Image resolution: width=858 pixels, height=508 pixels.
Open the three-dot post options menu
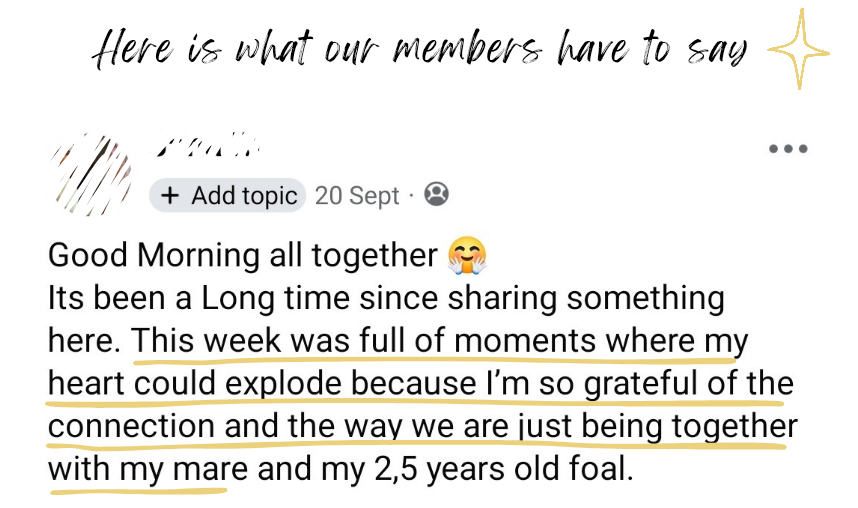pos(787,150)
